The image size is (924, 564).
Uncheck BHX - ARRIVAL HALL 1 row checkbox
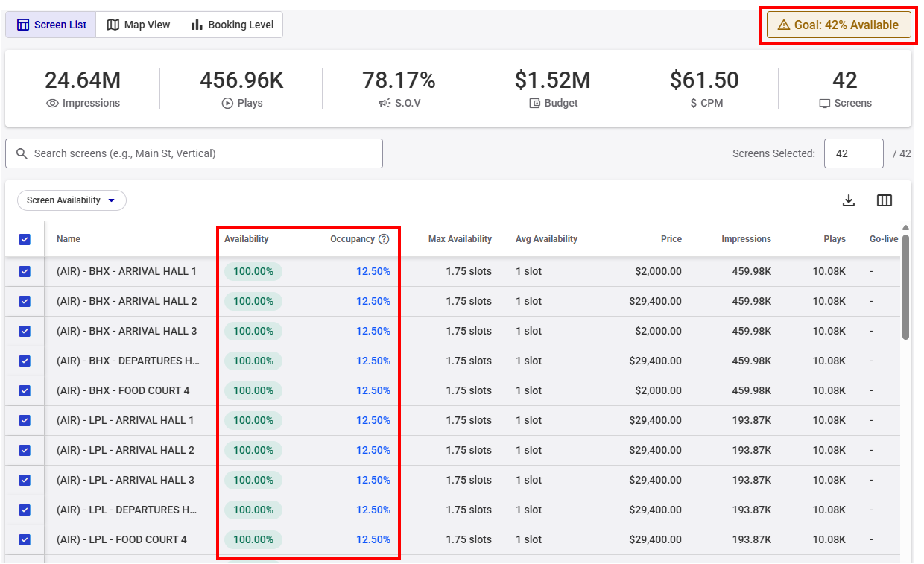25,272
